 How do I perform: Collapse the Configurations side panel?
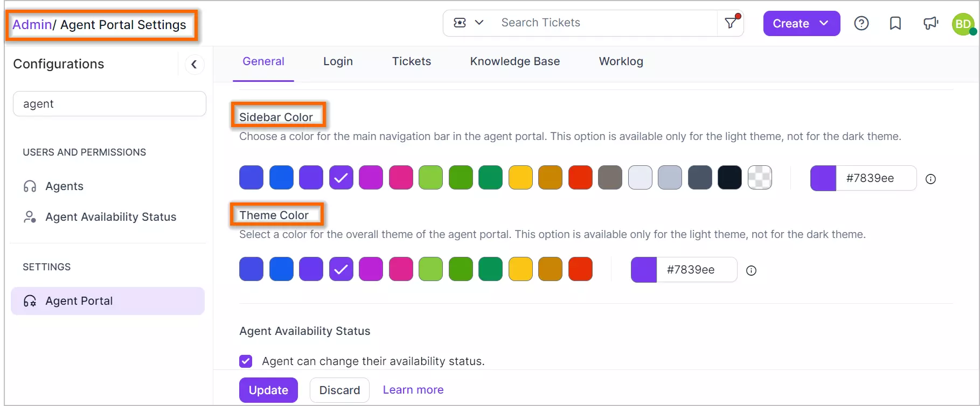coord(194,65)
